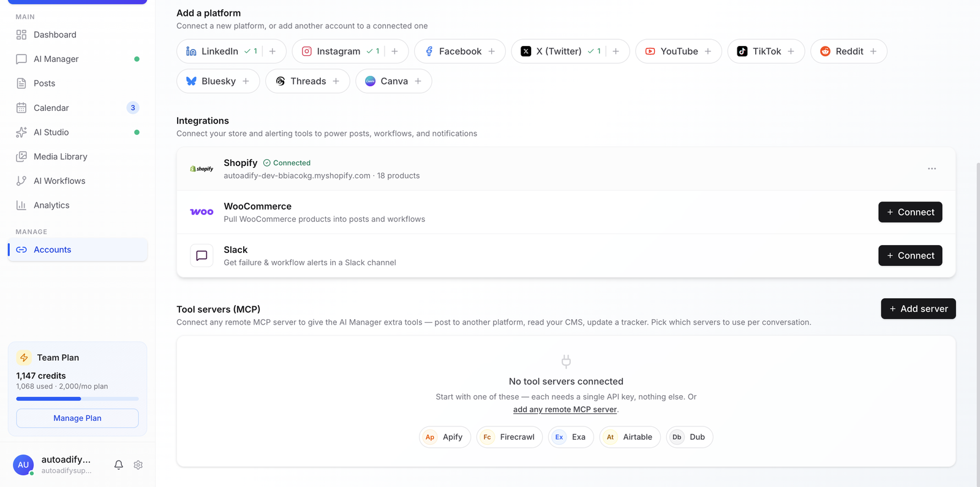Viewport: 980px width, 487px height.
Task: Navigate to AI Studio
Action: pos(77,132)
